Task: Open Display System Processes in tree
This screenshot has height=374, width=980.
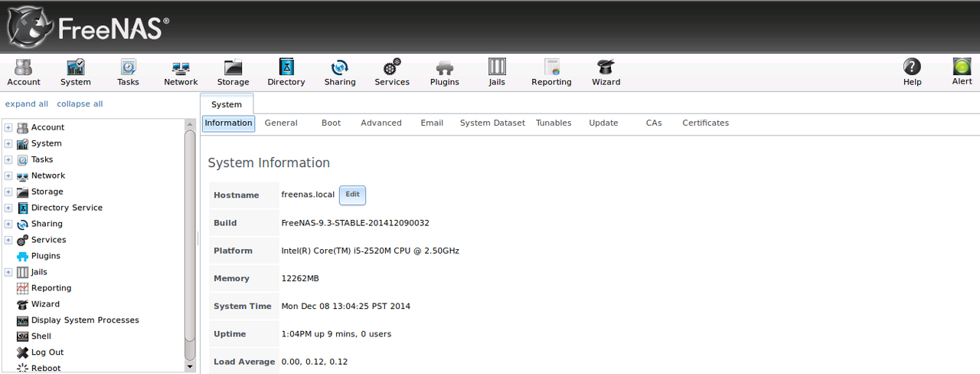Action: click(x=85, y=320)
